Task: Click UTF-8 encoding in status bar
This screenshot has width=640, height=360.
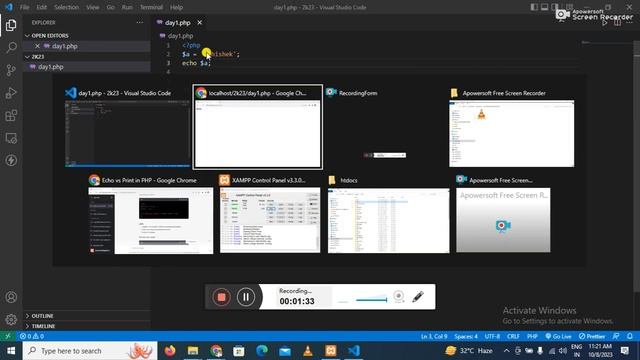Action: point(492,336)
